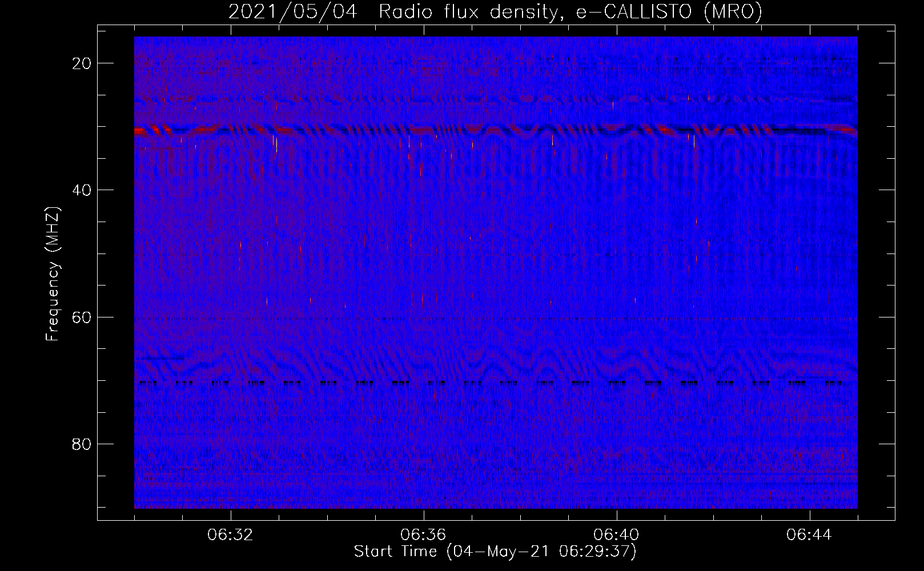Select the 20 MHz frequency tick label
The height and width of the screenshot is (571, 924).
coord(82,63)
